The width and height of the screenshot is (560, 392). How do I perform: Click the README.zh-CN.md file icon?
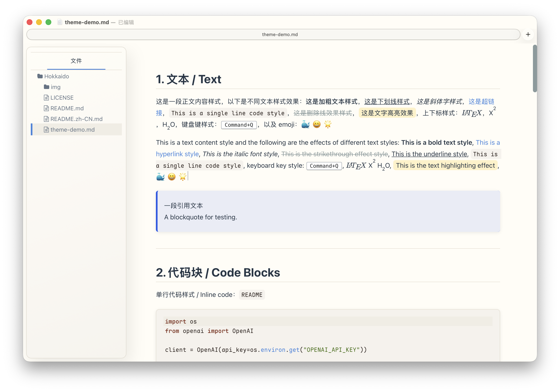[46, 119]
